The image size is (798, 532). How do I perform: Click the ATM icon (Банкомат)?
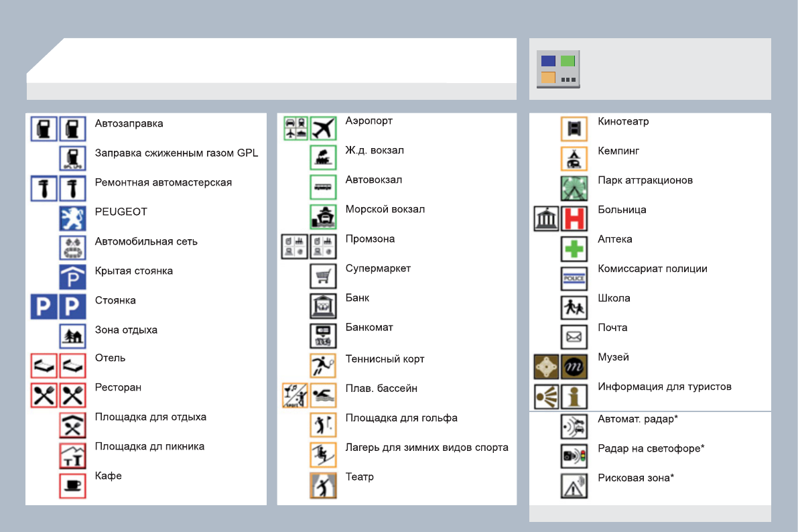pyautogui.click(x=323, y=335)
